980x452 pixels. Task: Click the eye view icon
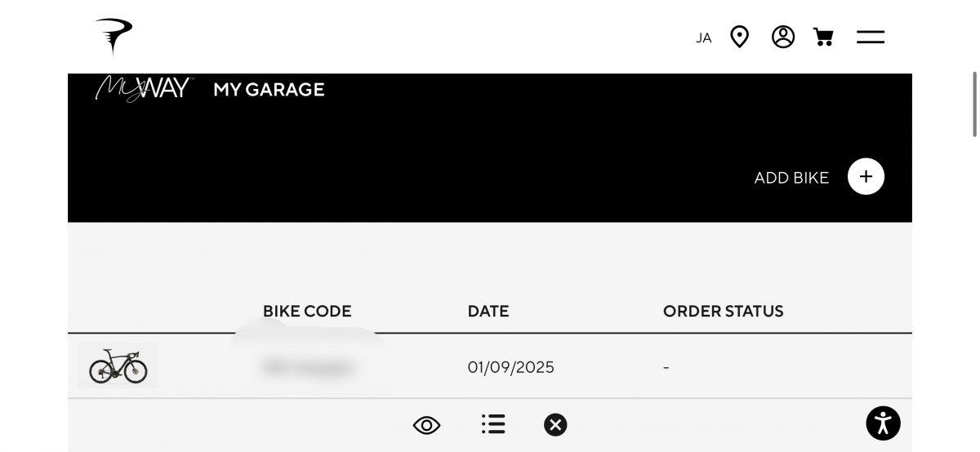click(426, 425)
